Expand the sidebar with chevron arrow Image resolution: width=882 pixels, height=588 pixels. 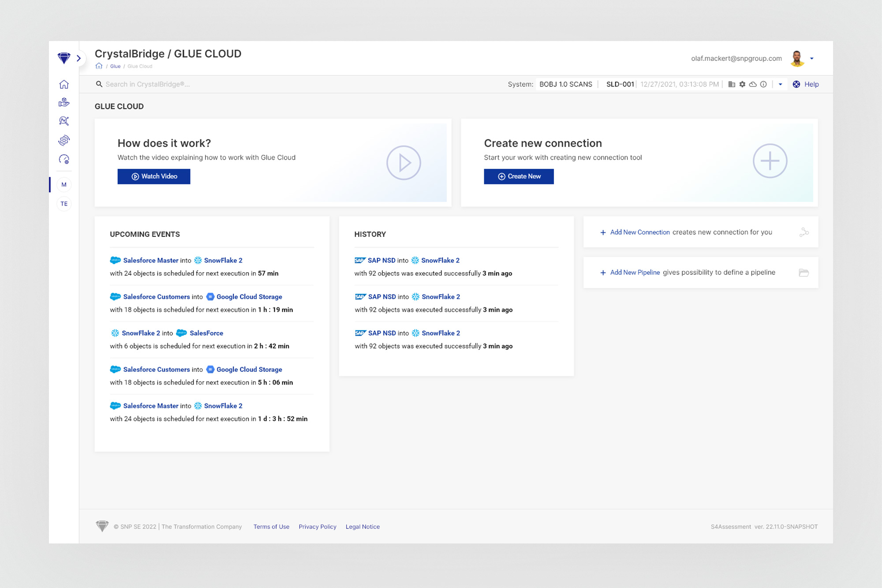click(79, 58)
